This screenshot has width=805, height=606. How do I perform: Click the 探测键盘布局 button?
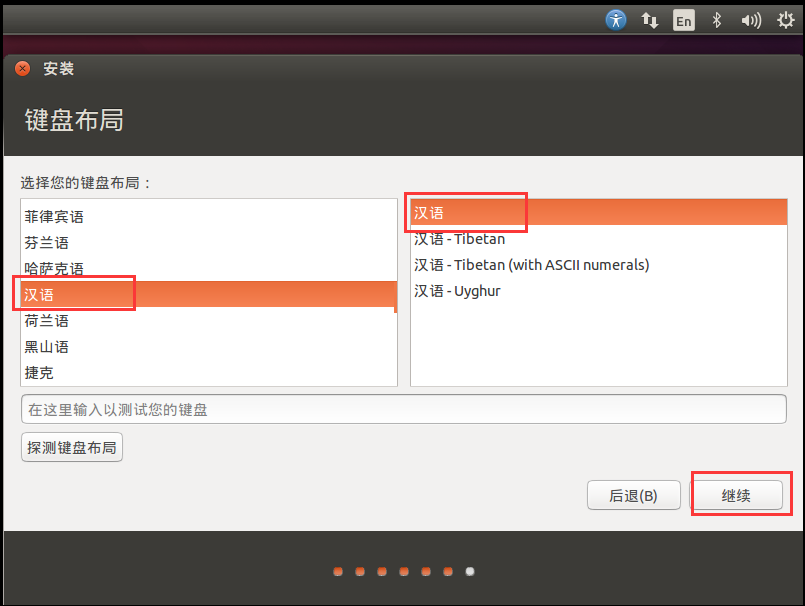click(72, 447)
